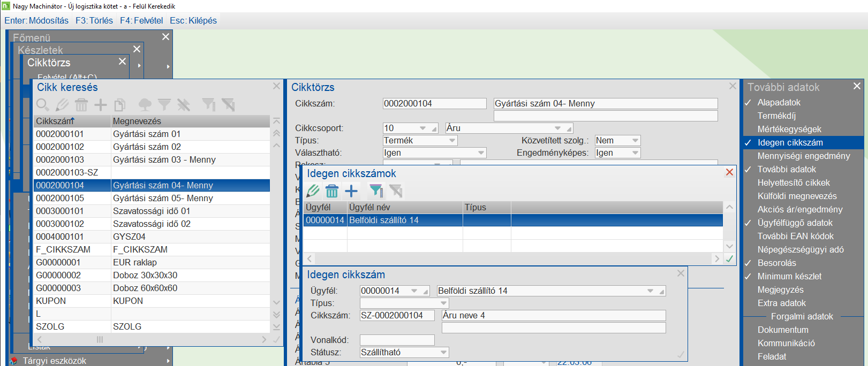The width and height of the screenshot is (868, 366).
Task: Jump to first row in Cikk keresés list
Action: click(277, 121)
